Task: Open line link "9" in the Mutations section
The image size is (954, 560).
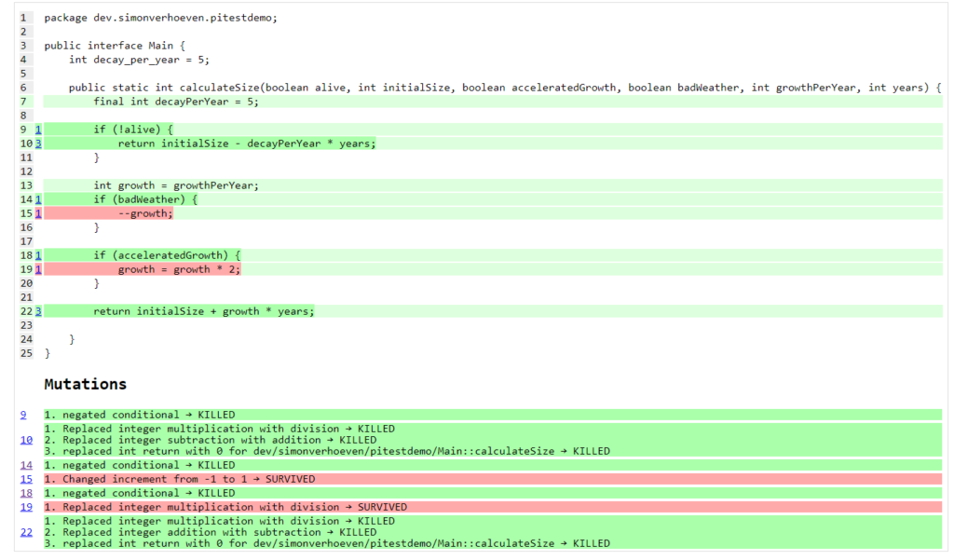Action: coord(23,414)
